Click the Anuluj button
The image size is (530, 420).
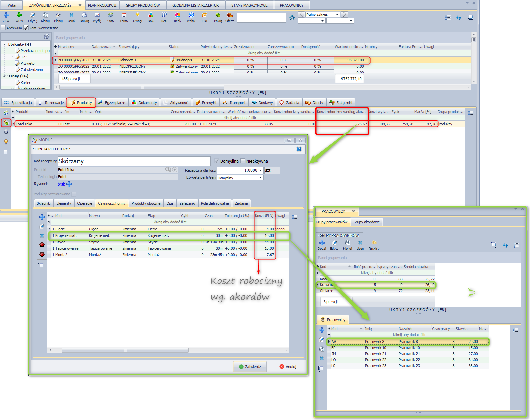[288, 367]
